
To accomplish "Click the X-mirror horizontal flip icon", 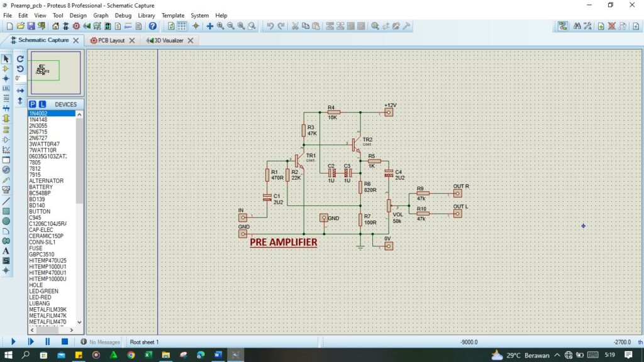I will [20, 90].
